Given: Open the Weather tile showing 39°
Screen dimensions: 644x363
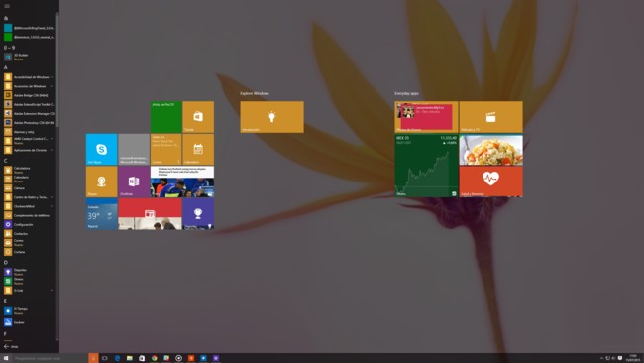Looking at the screenshot, I should tap(101, 214).
